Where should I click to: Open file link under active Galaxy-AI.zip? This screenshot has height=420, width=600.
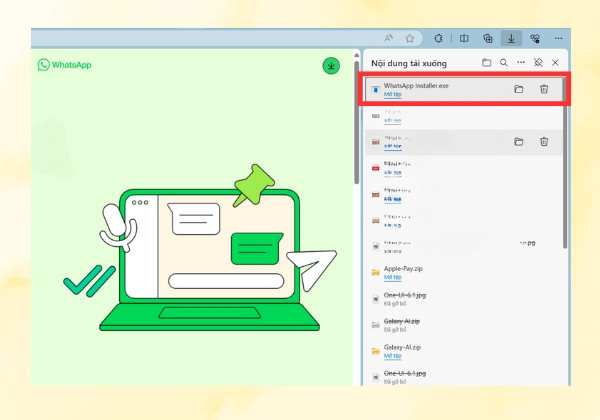pyautogui.click(x=393, y=356)
